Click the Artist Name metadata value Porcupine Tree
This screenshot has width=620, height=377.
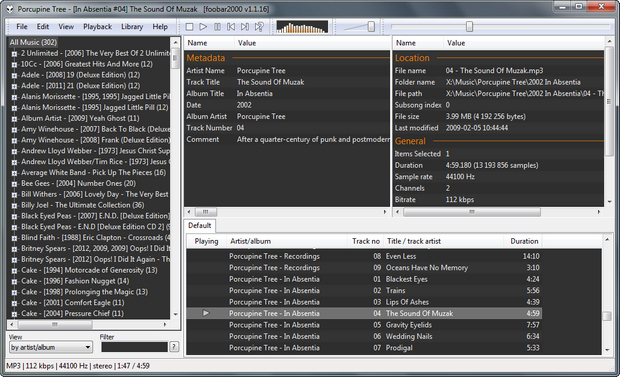[x=261, y=71]
